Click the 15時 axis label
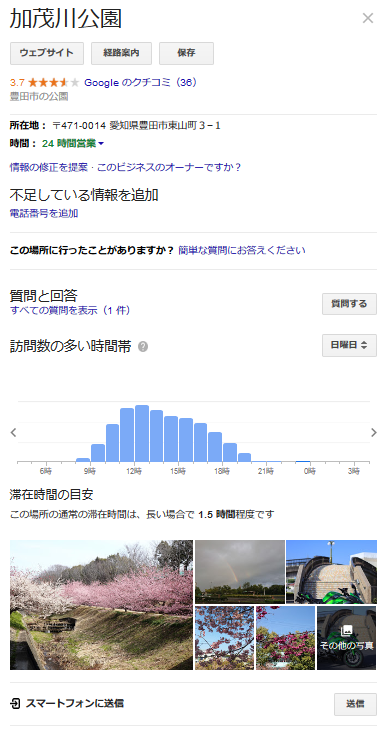The width and height of the screenshot is (385, 739). [x=177, y=471]
